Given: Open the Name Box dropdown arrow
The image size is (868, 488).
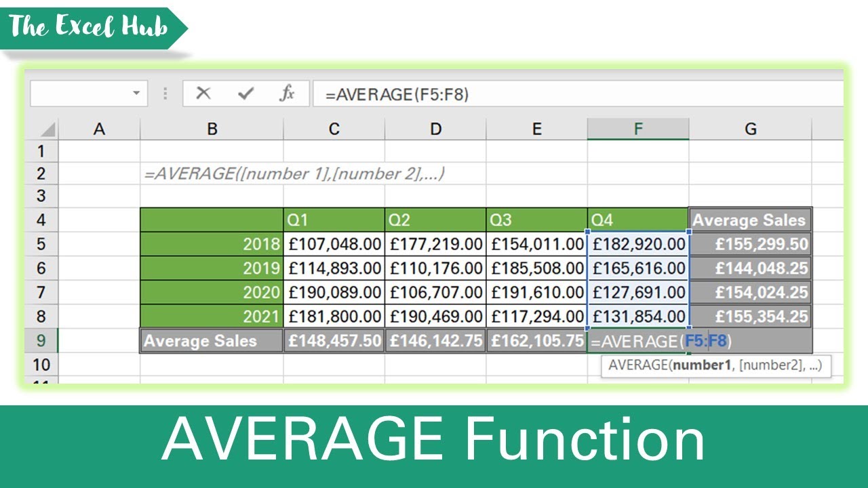Looking at the screenshot, I should (136, 94).
